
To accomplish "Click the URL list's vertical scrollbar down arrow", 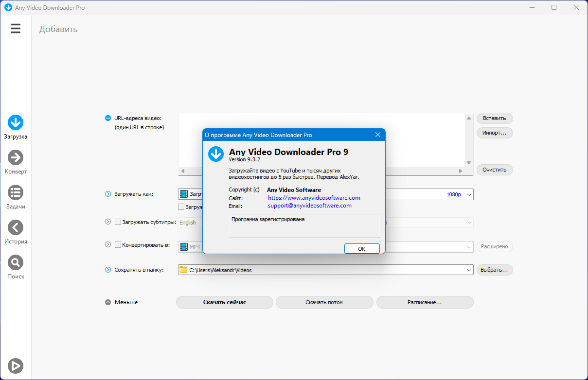I will [x=469, y=163].
